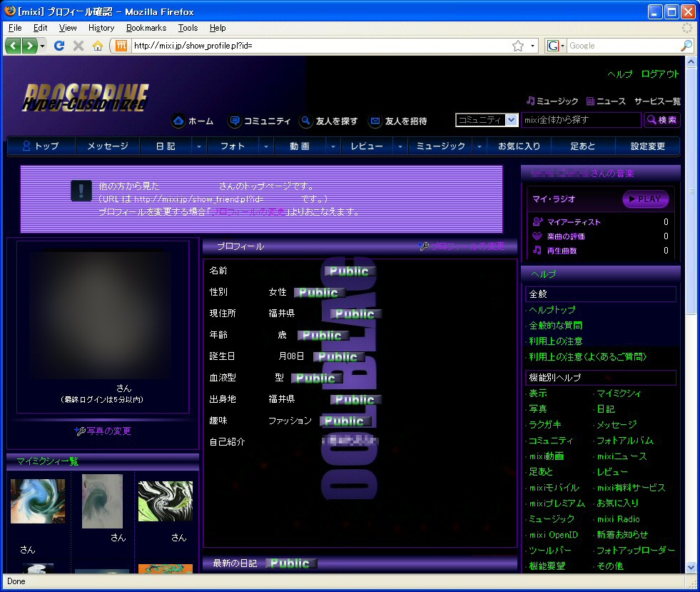Expand the 日記 tab dropdown arrow
This screenshot has height=592, width=700.
coord(198,146)
